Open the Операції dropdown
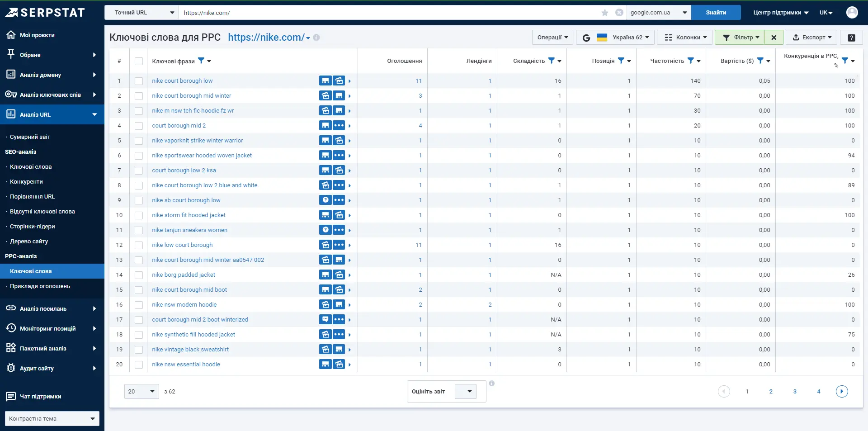The height and width of the screenshot is (431, 868). [552, 38]
